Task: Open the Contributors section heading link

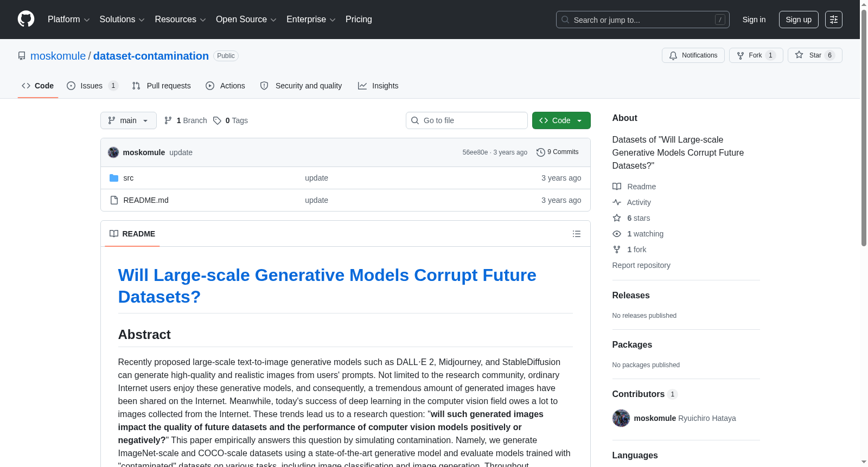Action: click(645, 394)
